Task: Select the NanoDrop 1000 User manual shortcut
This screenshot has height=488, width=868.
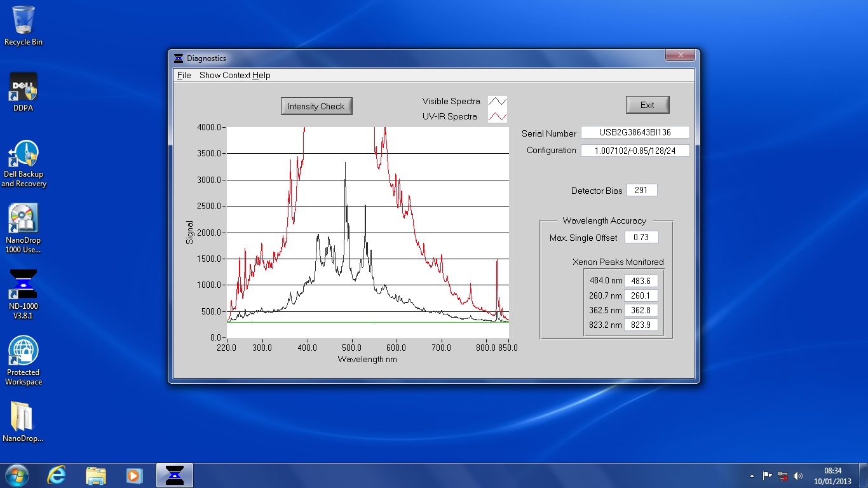Action: click(x=24, y=229)
